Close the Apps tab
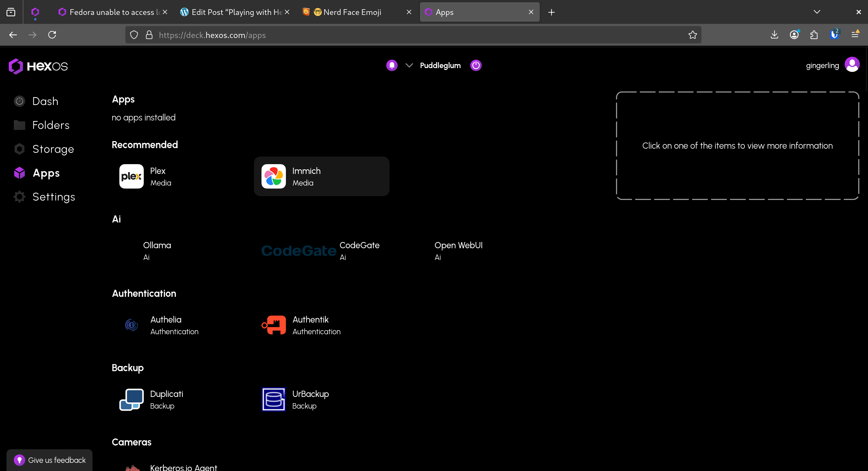Screen dimensions: 868x471 (531, 12)
